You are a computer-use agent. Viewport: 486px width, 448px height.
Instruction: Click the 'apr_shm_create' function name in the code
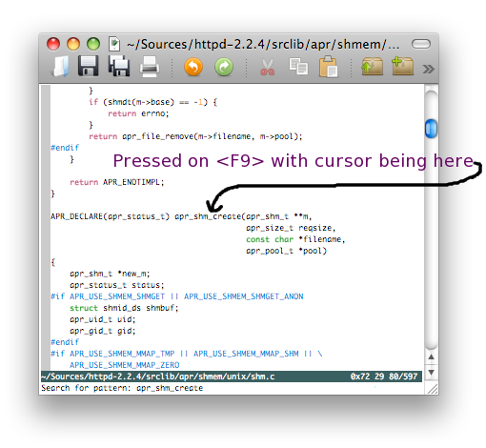tap(208, 216)
